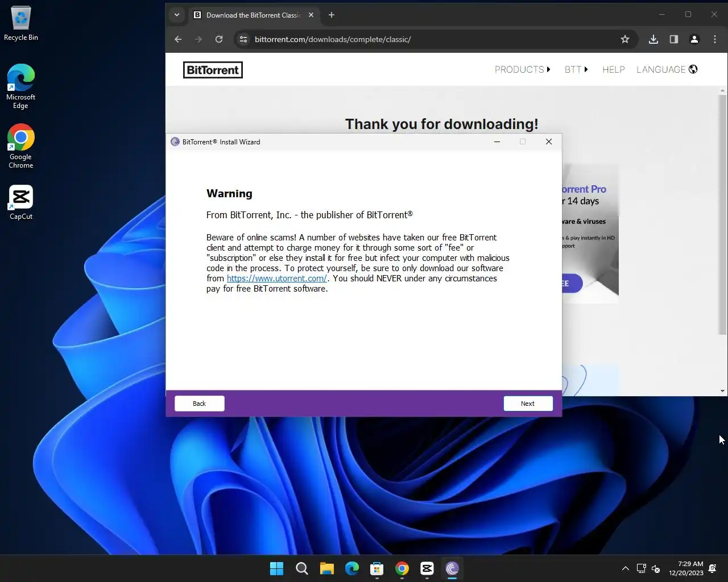Click the Chrome page vertical scrollbar

click(722, 214)
